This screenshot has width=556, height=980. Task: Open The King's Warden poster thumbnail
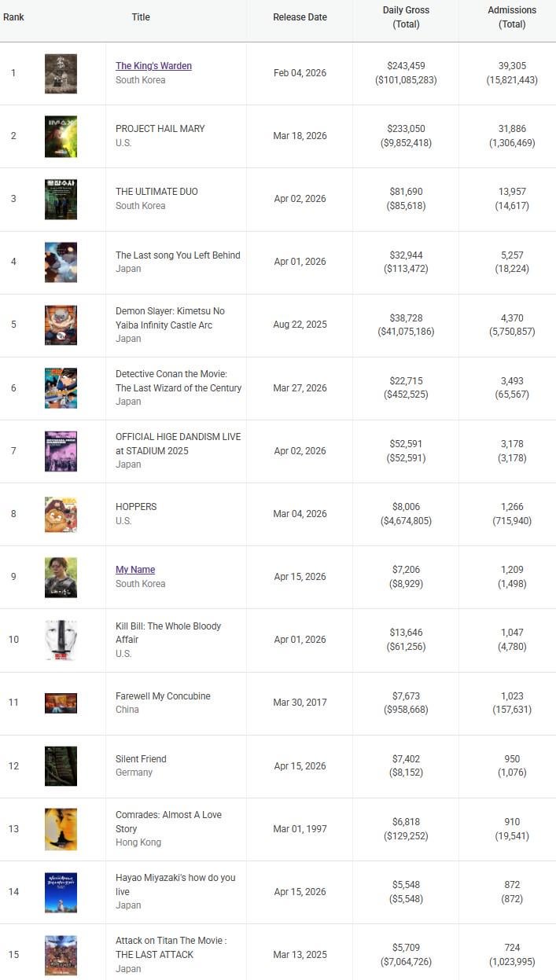[x=61, y=73]
